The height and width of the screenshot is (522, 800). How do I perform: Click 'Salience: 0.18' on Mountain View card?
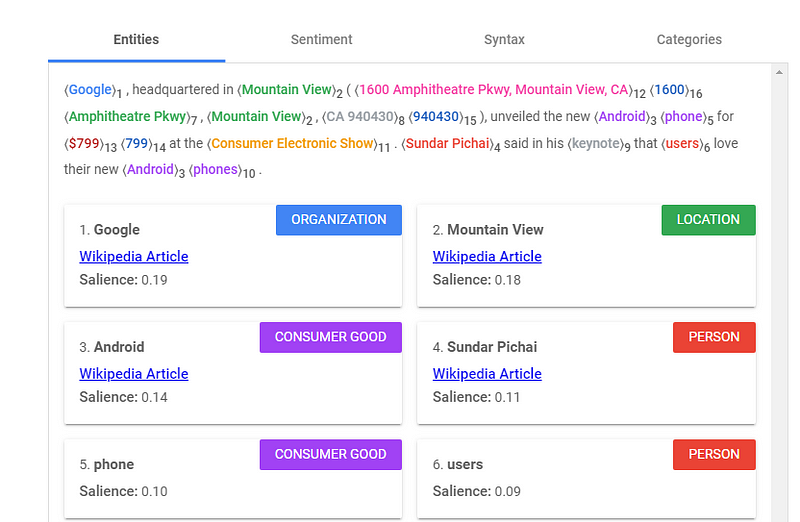pos(477,280)
